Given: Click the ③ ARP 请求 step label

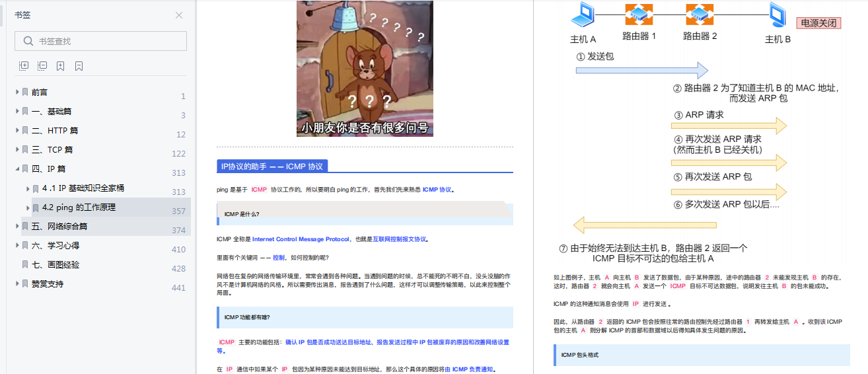Looking at the screenshot, I should tap(699, 114).
